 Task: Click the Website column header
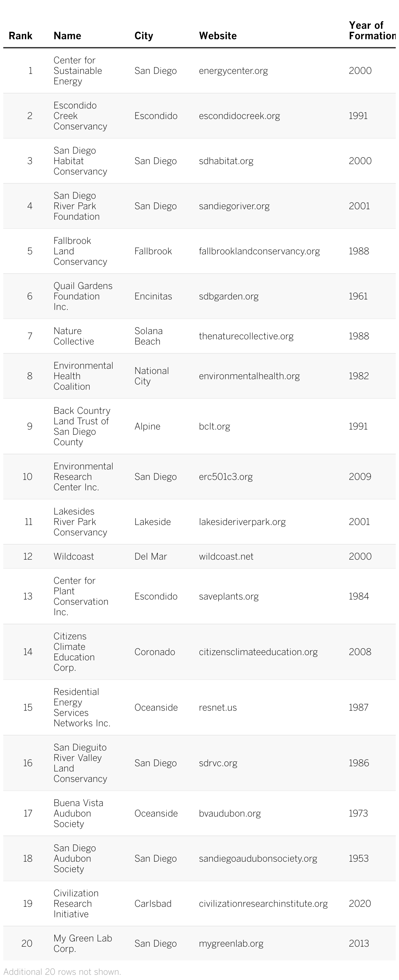[x=218, y=36]
